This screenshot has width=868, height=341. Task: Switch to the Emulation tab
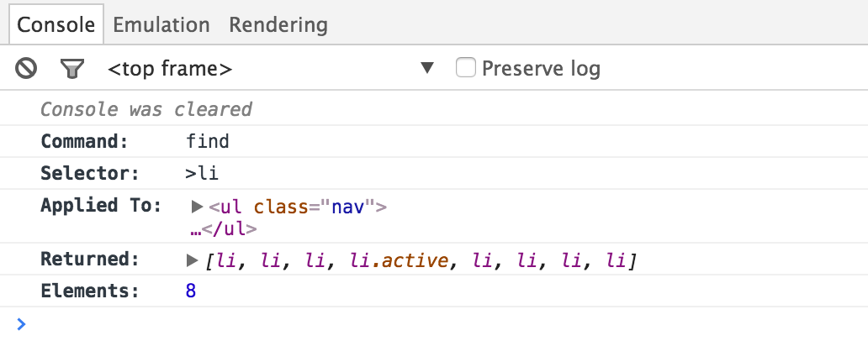coord(161,24)
